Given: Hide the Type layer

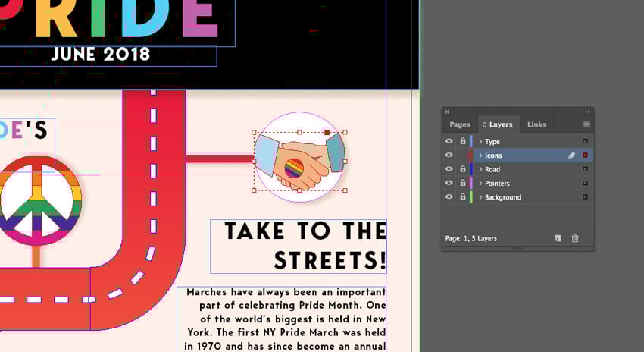Looking at the screenshot, I should pos(449,141).
